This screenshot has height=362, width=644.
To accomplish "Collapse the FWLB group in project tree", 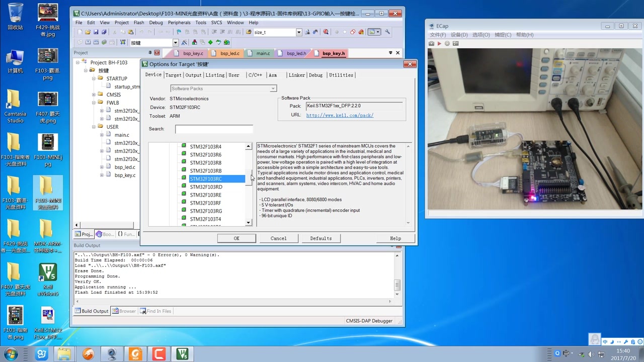I will pyautogui.click(x=94, y=103).
